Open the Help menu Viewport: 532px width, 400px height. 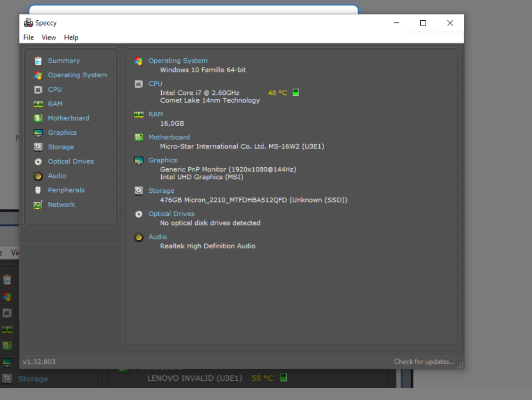point(71,37)
